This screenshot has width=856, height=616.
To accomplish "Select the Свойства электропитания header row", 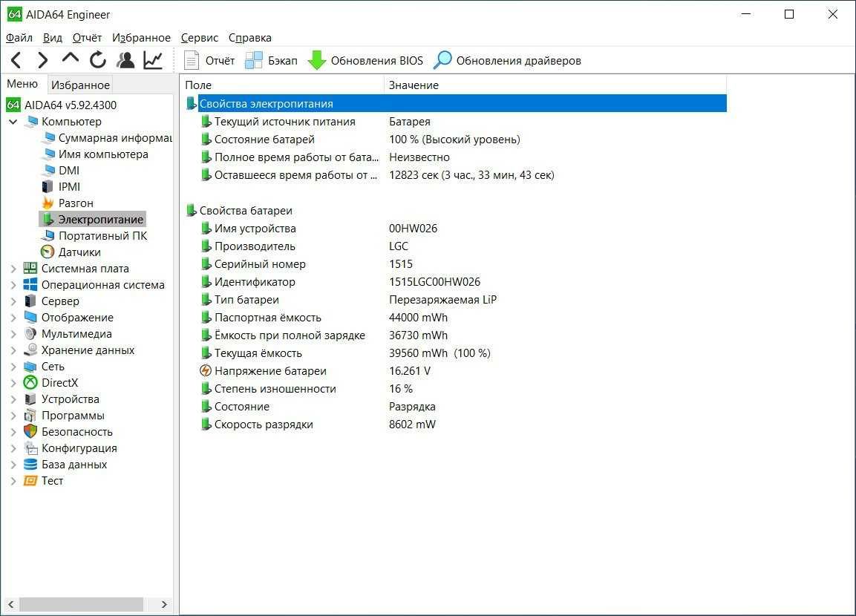I will (456, 103).
